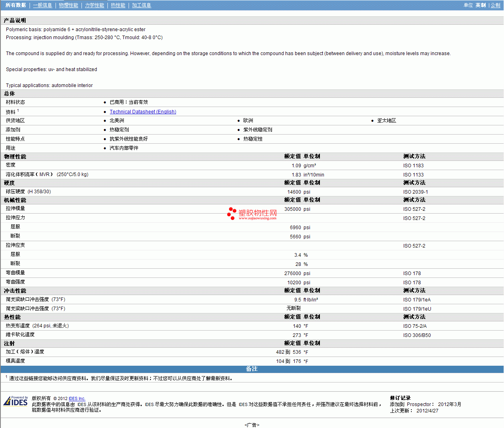Click the ISO 1183 test method entry
This screenshot has height=428, width=504.
[413, 166]
